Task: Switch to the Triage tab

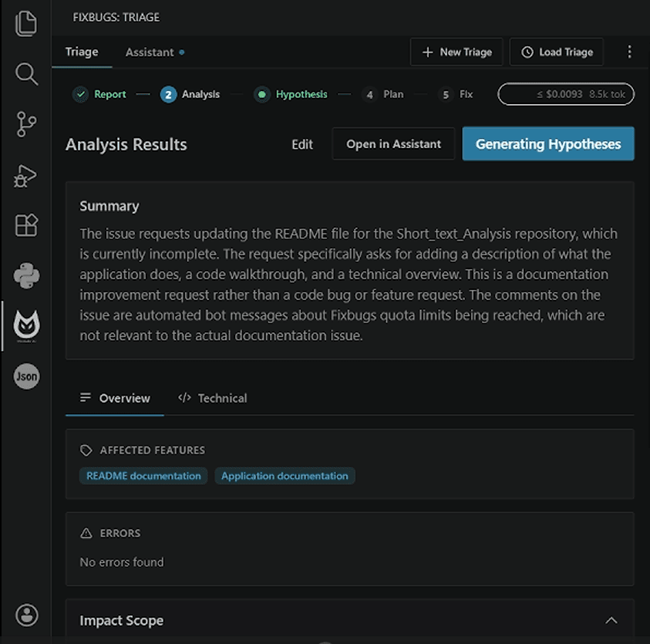Action: coord(82,52)
